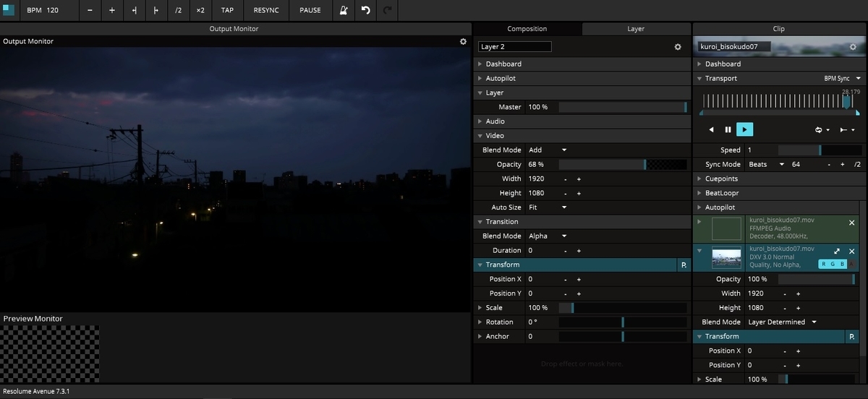Image resolution: width=868 pixels, height=399 pixels.
Task: Click the P. preset button in Clip Transform
Action: [853, 337]
